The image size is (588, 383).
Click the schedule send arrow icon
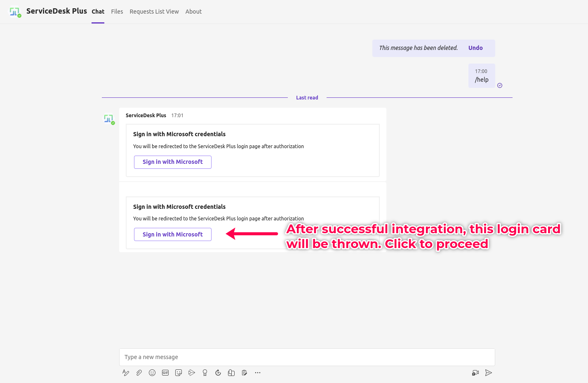coord(192,373)
